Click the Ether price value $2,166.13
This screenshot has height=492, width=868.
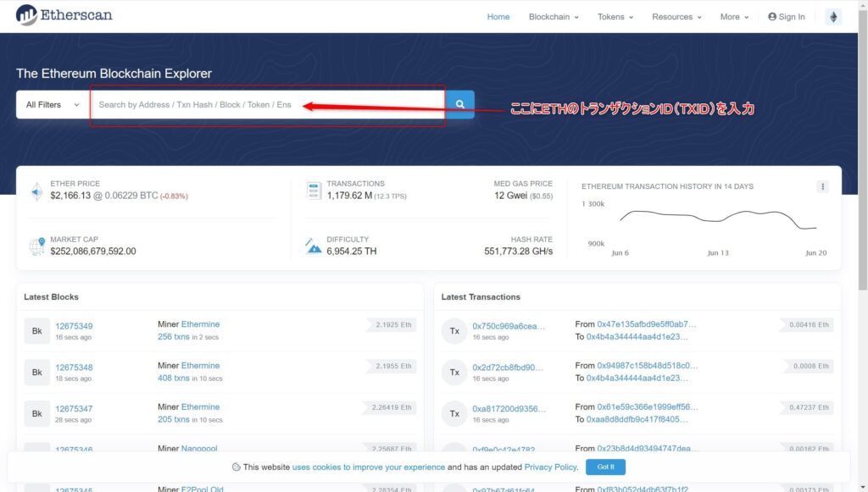pos(70,196)
